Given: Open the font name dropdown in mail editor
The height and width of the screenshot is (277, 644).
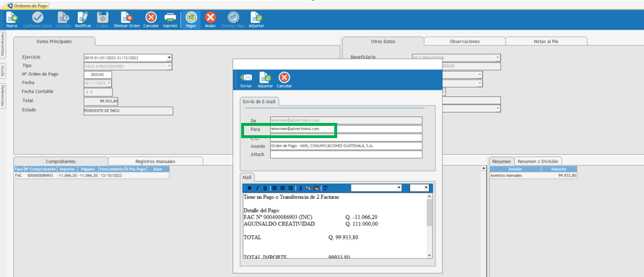Looking at the screenshot, I should click(399, 188).
